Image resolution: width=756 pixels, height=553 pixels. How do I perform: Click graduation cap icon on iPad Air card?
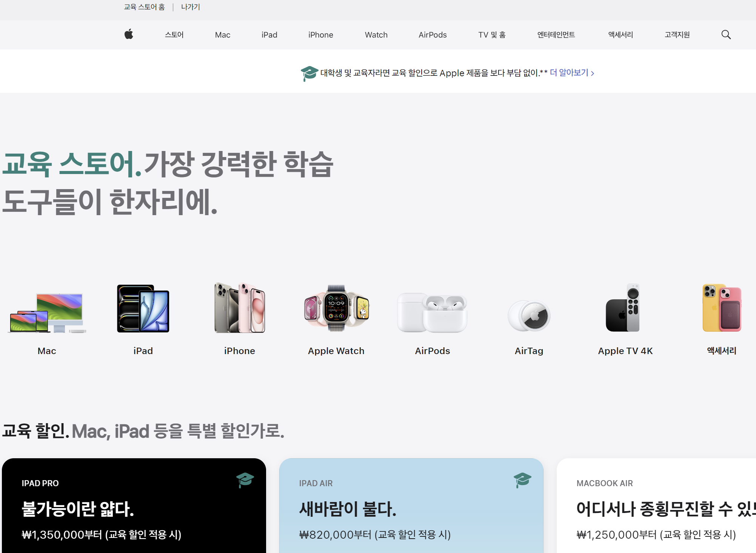coord(522,479)
